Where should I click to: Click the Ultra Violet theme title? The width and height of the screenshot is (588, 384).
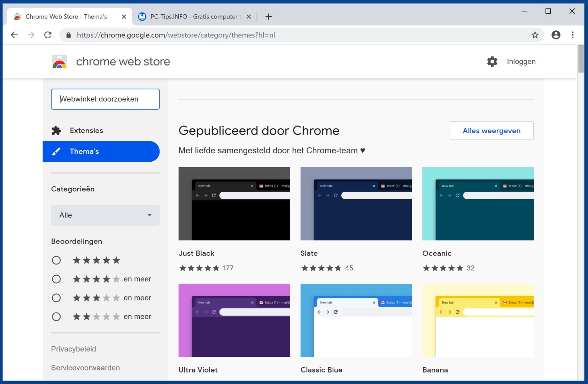tap(198, 370)
